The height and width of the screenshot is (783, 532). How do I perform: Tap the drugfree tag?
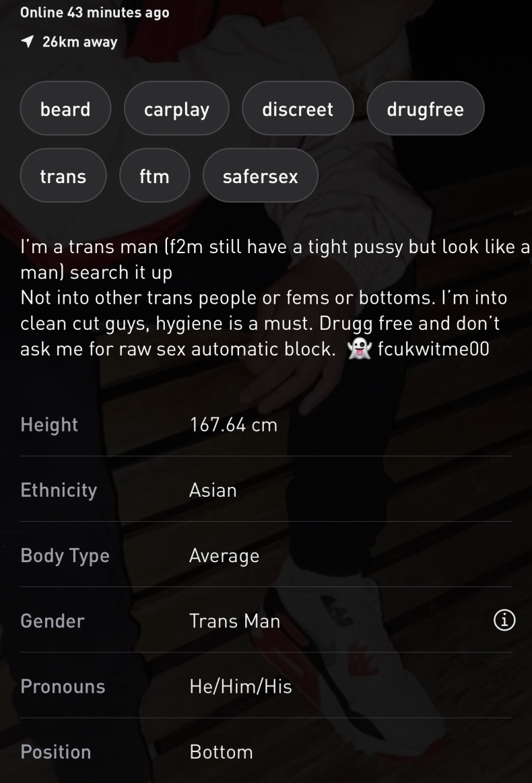click(425, 109)
